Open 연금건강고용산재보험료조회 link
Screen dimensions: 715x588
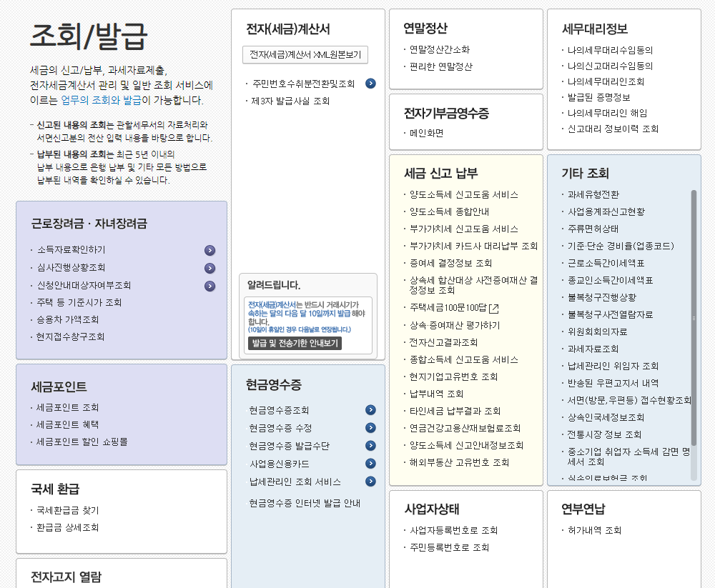point(465,428)
